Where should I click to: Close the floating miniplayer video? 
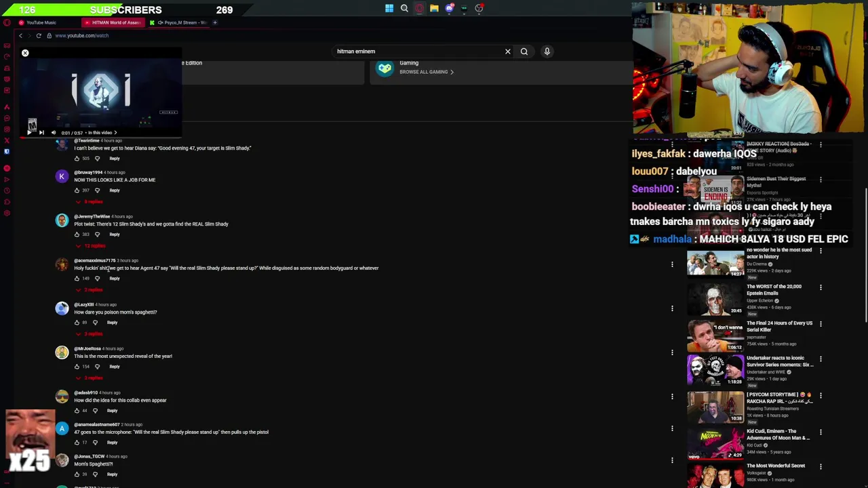click(25, 53)
